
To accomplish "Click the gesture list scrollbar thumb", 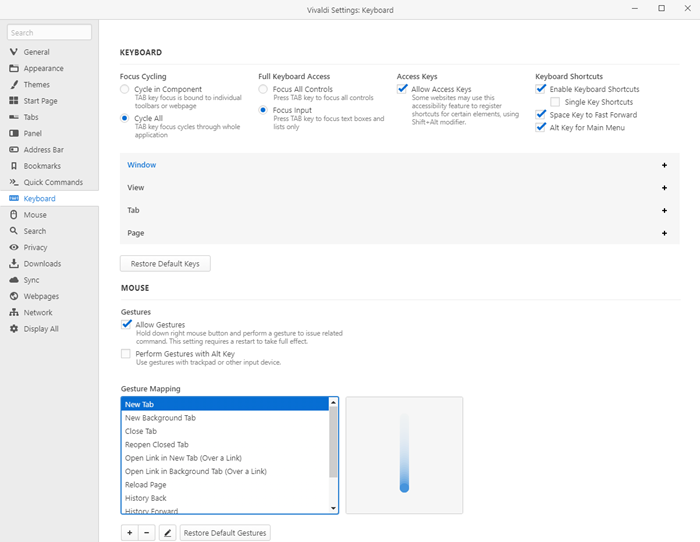I will (x=333, y=442).
